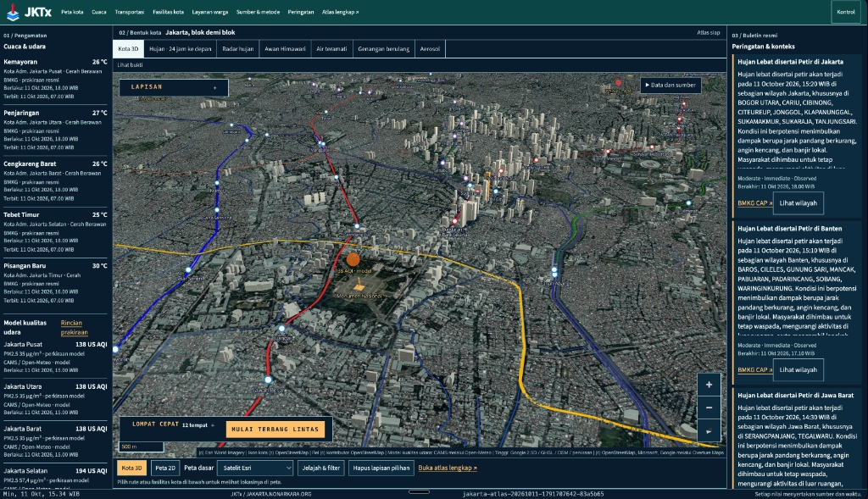Open Peringatan in top navigation
This screenshot has height=499, width=868.
point(301,12)
